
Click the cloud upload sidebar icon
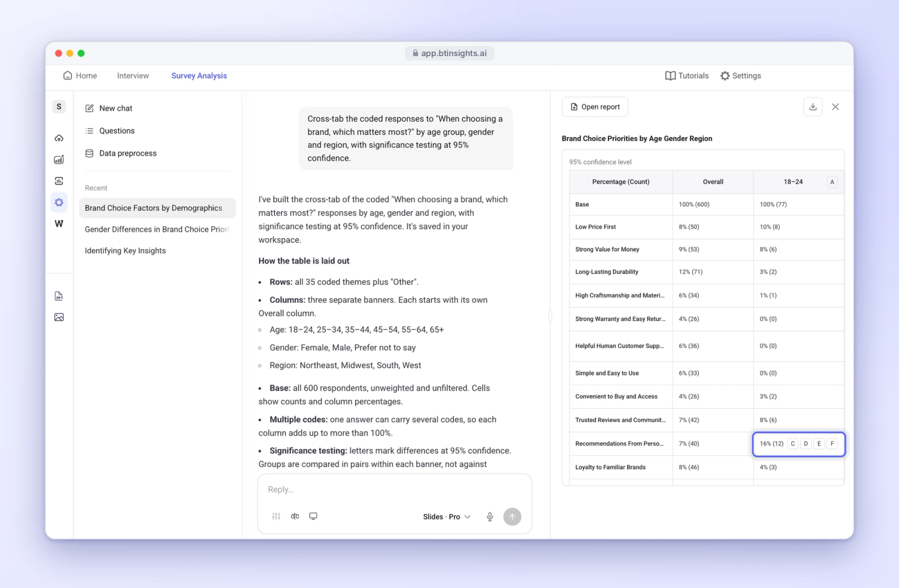(59, 138)
